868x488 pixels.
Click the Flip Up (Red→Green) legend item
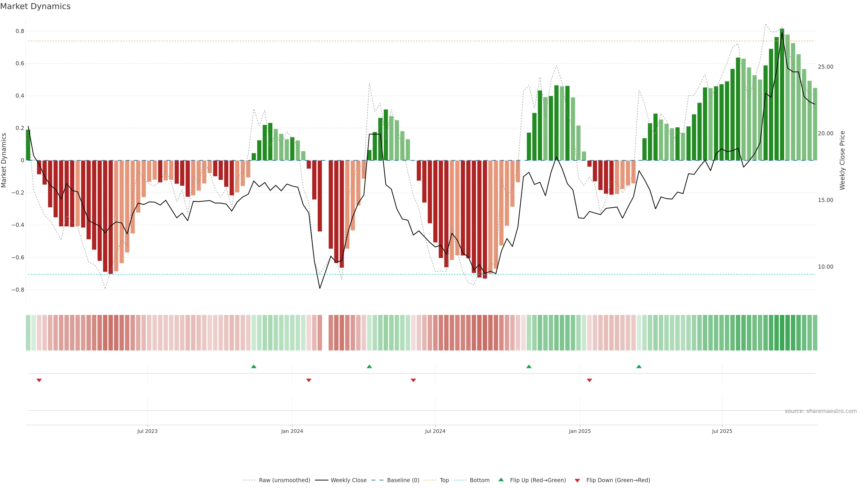[x=538, y=480]
